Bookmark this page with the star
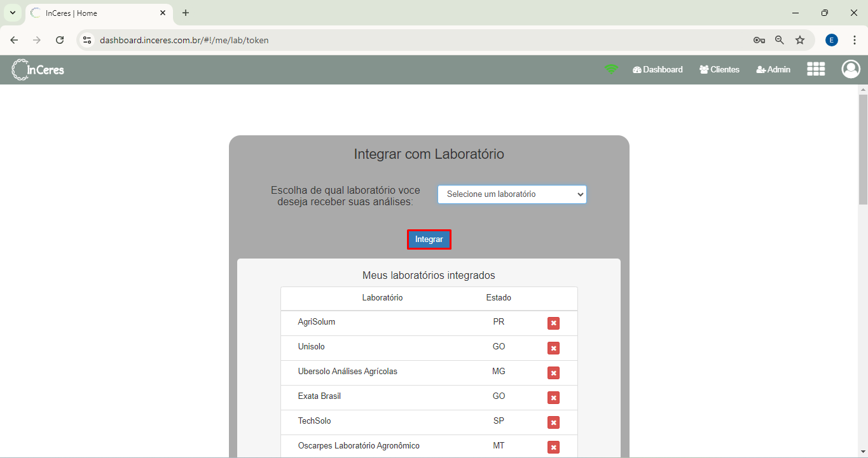The width and height of the screenshot is (868, 458). pos(800,40)
